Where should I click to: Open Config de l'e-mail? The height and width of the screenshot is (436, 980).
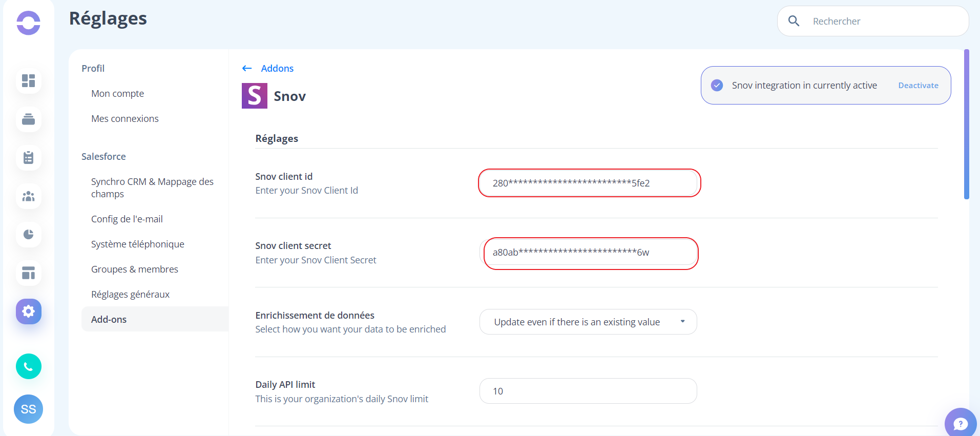click(127, 219)
